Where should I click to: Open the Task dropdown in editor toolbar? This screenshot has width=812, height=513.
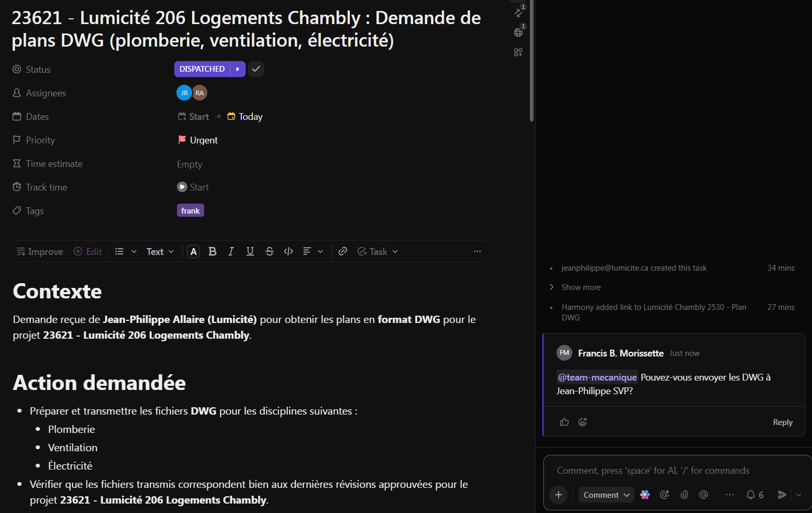pyautogui.click(x=377, y=252)
